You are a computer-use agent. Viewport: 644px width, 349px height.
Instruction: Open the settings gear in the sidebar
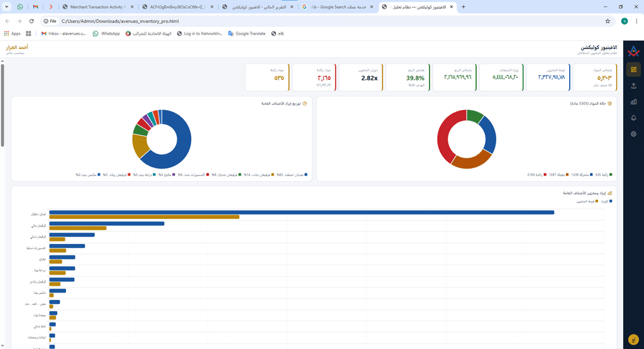[x=633, y=134]
